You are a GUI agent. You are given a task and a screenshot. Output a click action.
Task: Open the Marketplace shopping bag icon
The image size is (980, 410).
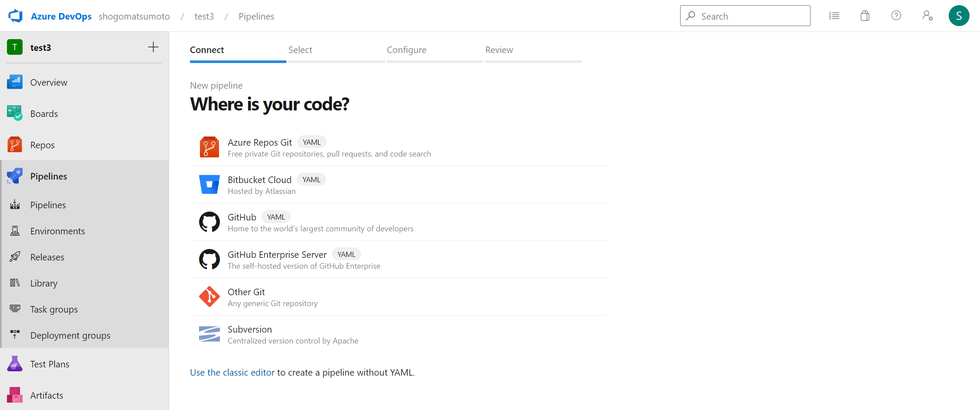(865, 16)
